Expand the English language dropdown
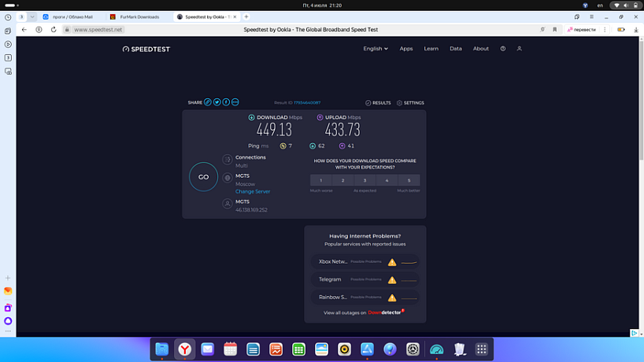Screen dimensions: 644x362 376,49
